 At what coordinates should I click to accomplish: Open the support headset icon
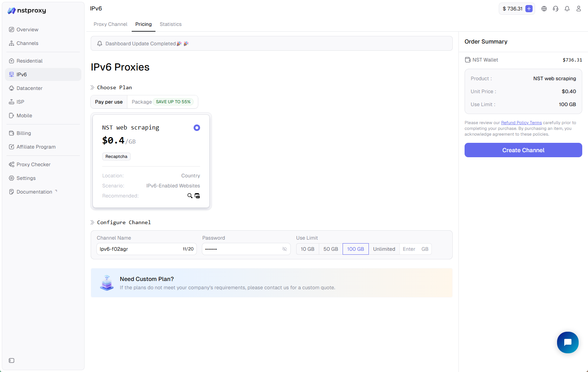[556, 9]
